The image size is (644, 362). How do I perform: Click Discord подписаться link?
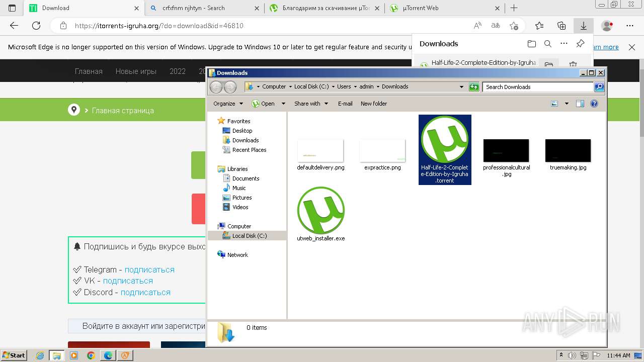[145, 292]
